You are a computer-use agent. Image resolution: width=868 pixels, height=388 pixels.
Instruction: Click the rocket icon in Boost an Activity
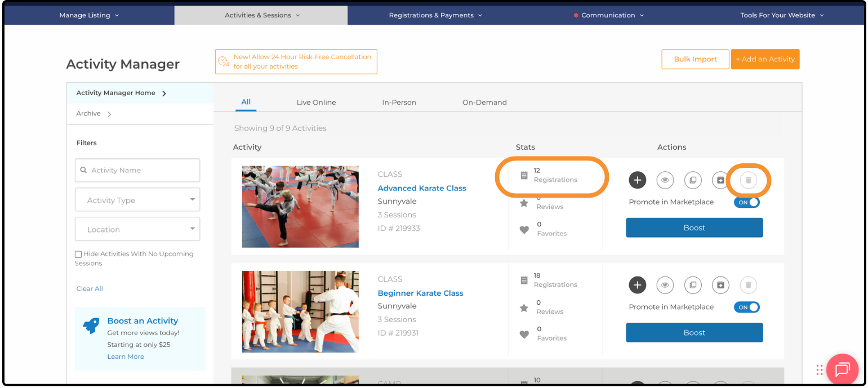pos(91,325)
